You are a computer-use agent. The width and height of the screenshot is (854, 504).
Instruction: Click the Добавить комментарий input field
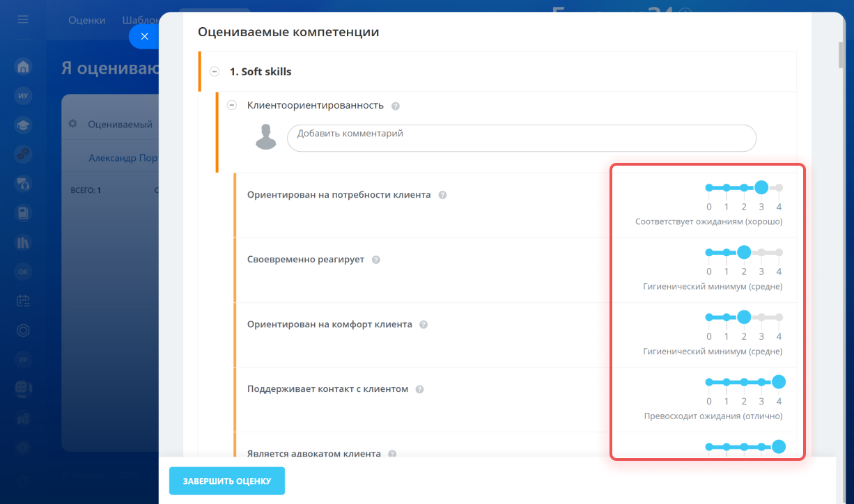pos(521,138)
